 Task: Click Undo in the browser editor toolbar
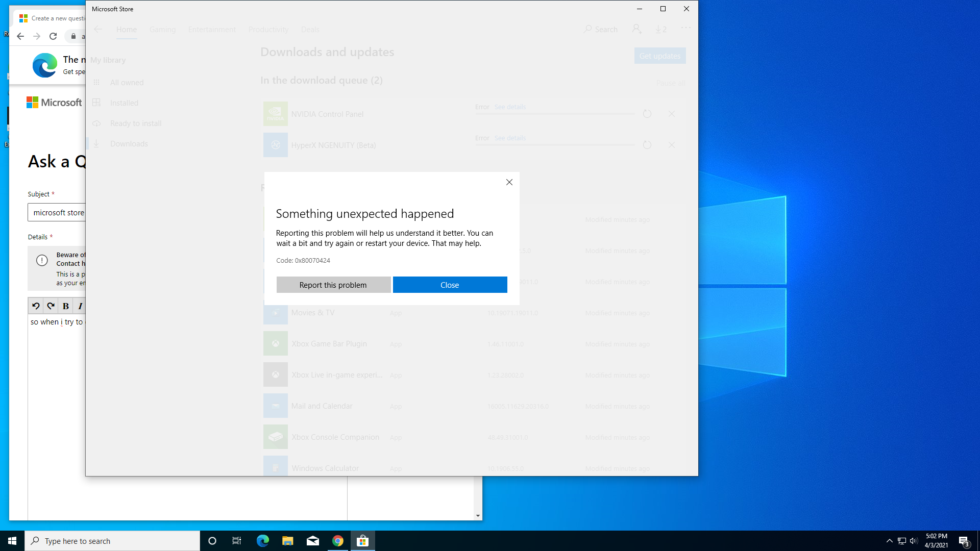(36, 306)
